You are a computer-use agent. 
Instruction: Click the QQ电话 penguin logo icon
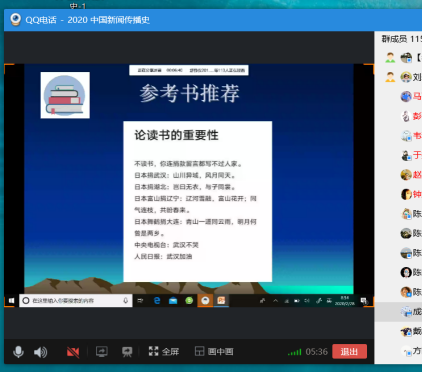click(x=15, y=20)
